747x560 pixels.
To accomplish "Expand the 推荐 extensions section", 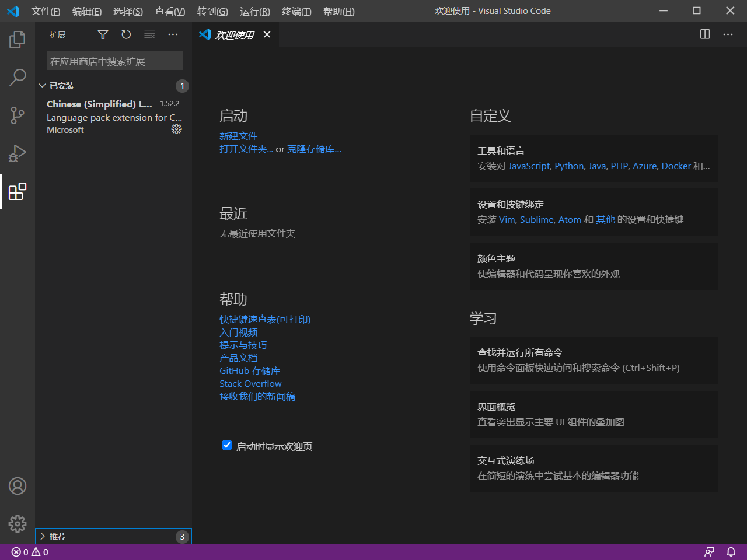I will pos(58,536).
